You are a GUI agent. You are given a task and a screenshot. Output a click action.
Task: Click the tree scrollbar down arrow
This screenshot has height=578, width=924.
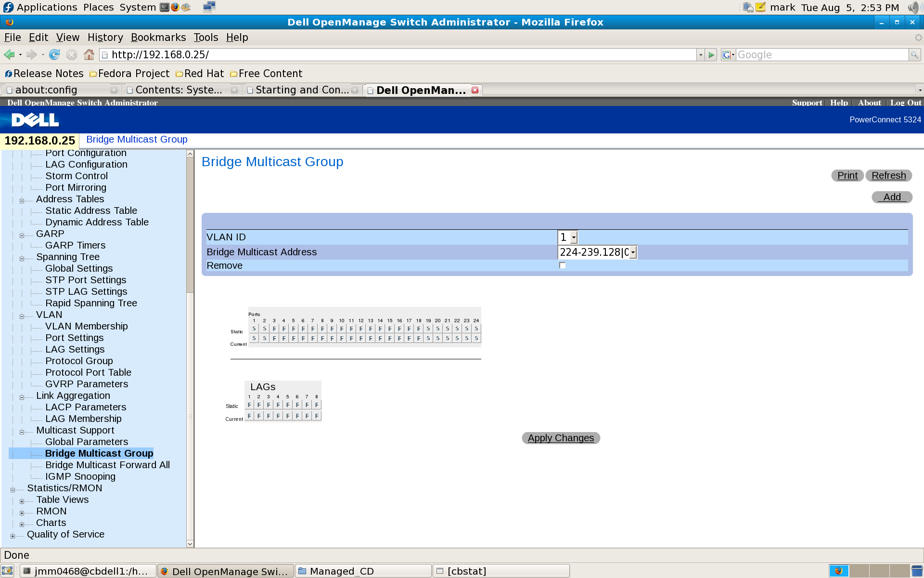click(x=190, y=544)
